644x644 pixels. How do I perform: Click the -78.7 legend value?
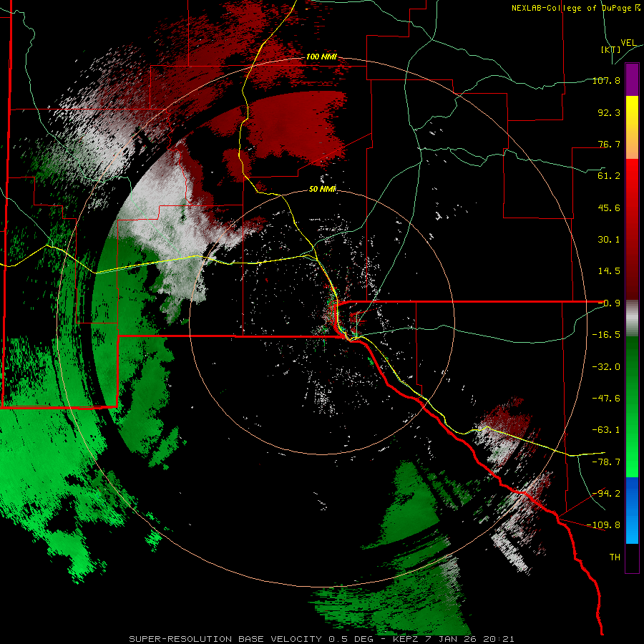(x=606, y=462)
